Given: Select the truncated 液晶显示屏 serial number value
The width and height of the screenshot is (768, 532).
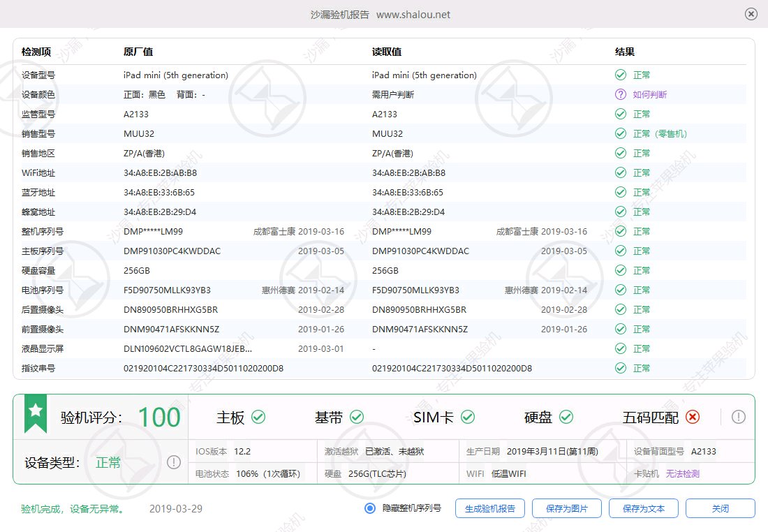Looking at the screenshot, I should coord(188,348).
